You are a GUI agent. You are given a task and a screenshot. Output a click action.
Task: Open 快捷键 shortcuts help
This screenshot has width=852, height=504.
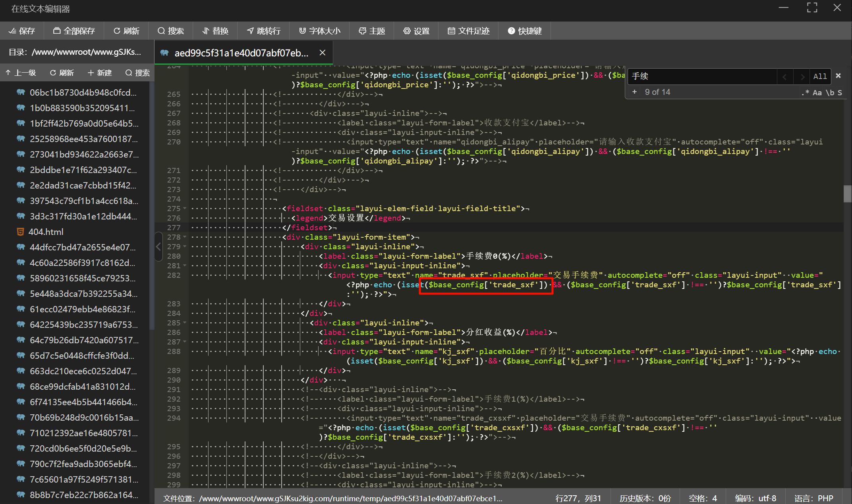click(524, 31)
